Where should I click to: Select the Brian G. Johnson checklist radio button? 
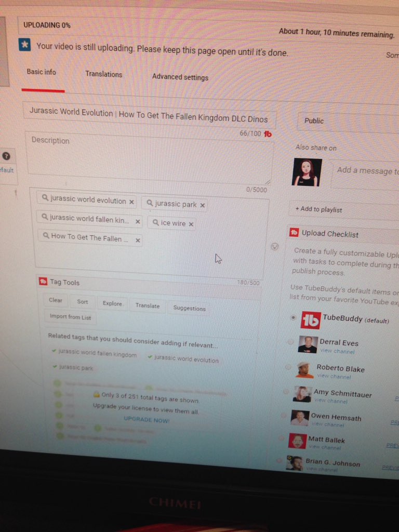(279, 461)
